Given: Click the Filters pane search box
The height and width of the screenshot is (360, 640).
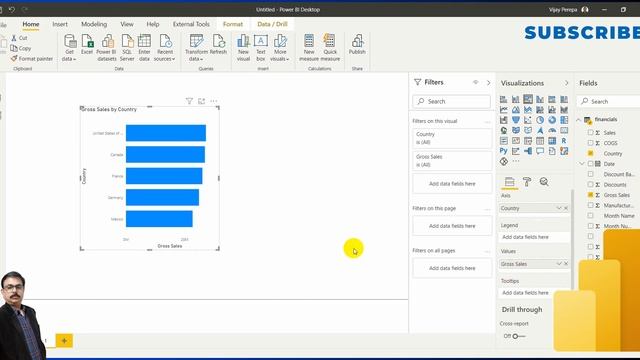Looking at the screenshot, I should coord(451,101).
